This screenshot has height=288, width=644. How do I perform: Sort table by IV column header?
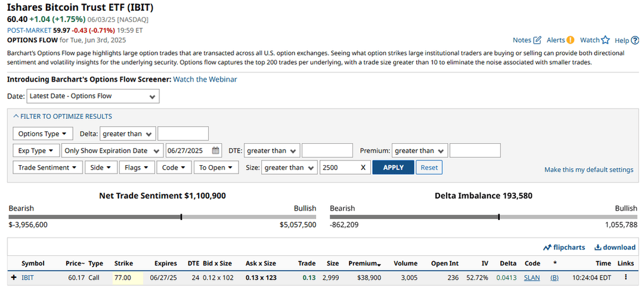pos(485,264)
